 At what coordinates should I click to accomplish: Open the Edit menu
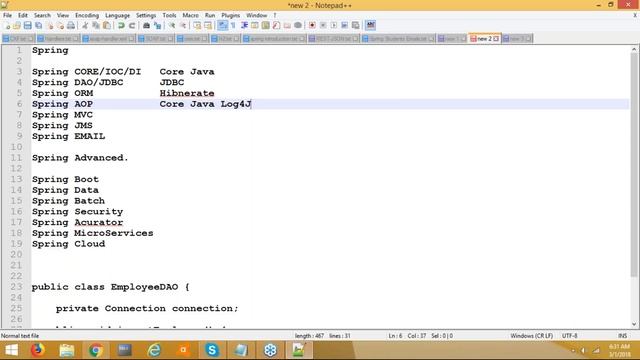(22, 15)
